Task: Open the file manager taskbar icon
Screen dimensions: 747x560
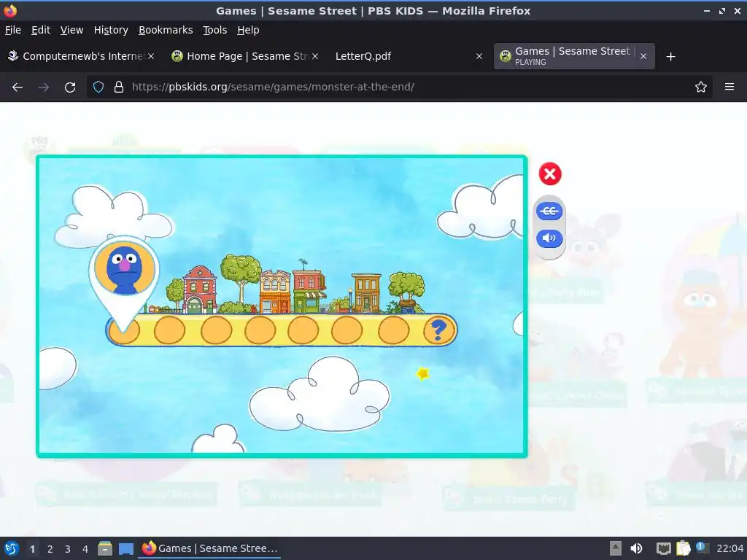Action: click(x=105, y=548)
